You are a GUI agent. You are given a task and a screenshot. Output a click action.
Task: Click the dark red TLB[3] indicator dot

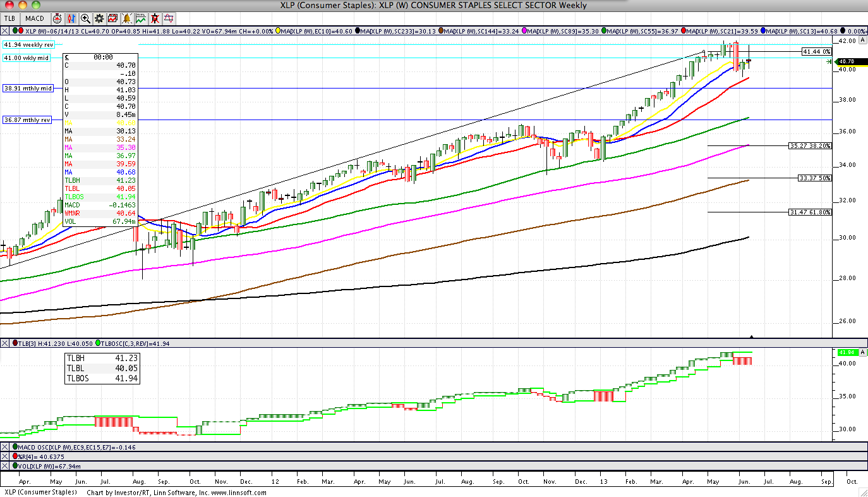pyautogui.click(x=15, y=343)
